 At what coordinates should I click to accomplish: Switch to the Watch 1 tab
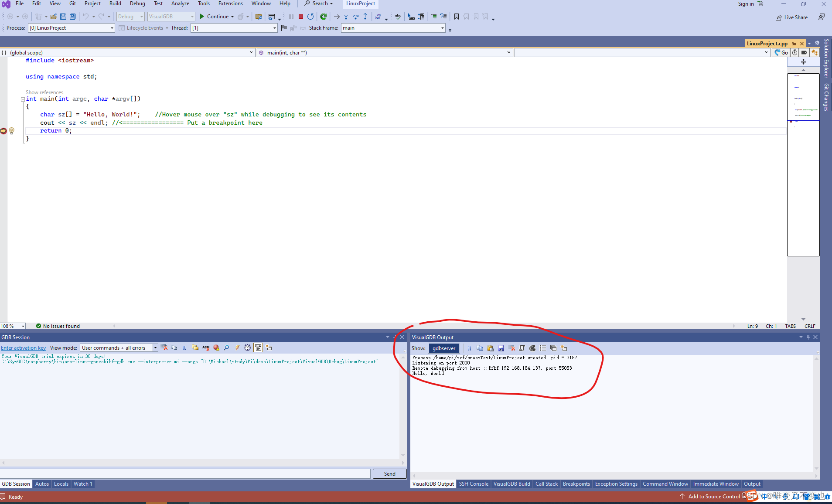83,484
